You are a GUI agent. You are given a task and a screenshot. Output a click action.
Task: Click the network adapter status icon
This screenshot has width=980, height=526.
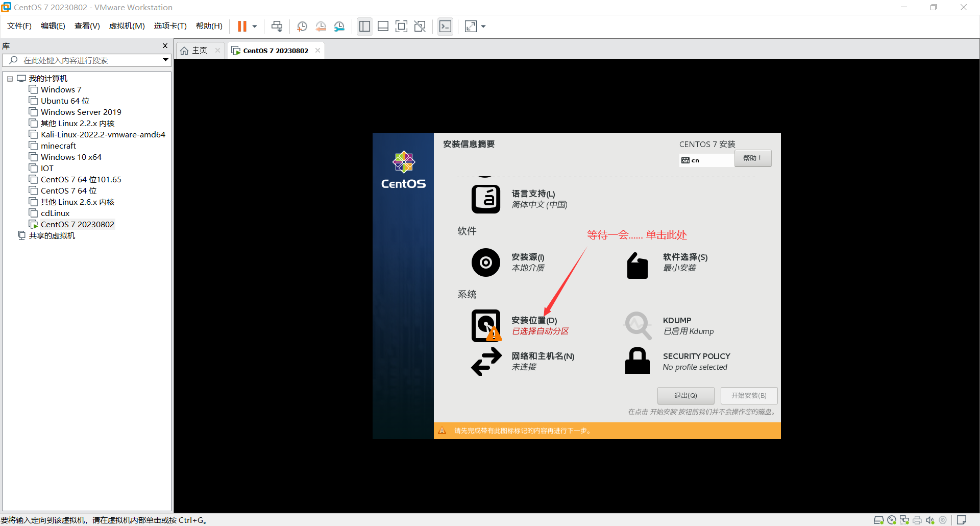click(x=904, y=520)
